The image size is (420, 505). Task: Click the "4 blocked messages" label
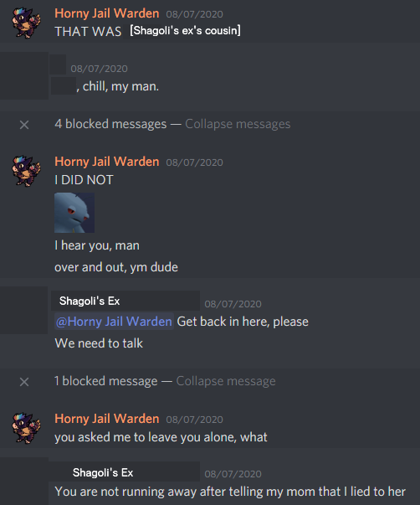(110, 124)
